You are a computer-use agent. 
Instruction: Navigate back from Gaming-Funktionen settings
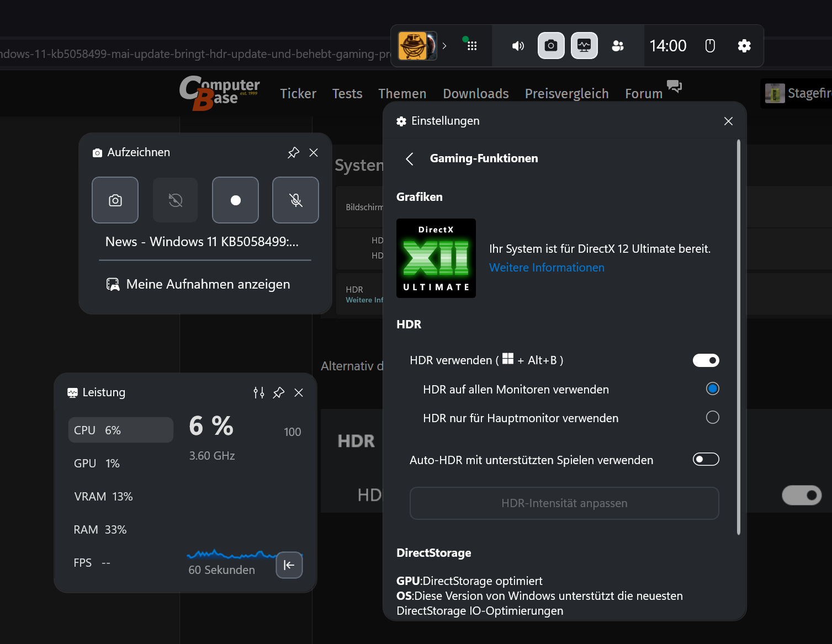(x=409, y=159)
